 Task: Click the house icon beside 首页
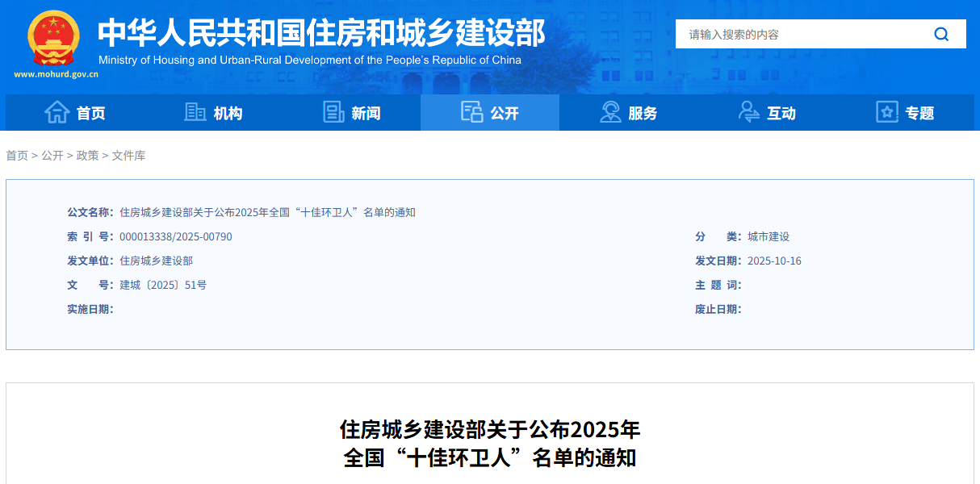click(57, 113)
